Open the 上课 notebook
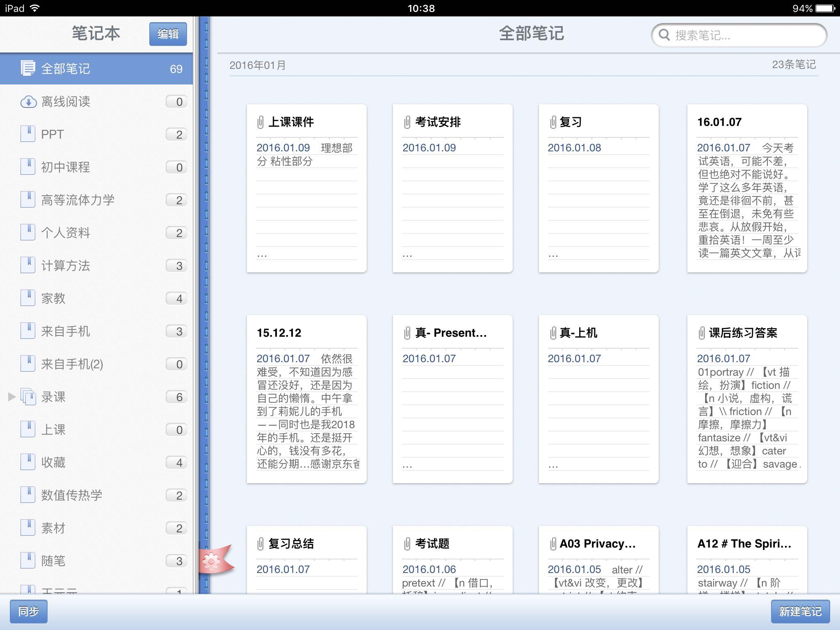This screenshot has height=630, width=840. [x=96, y=429]
